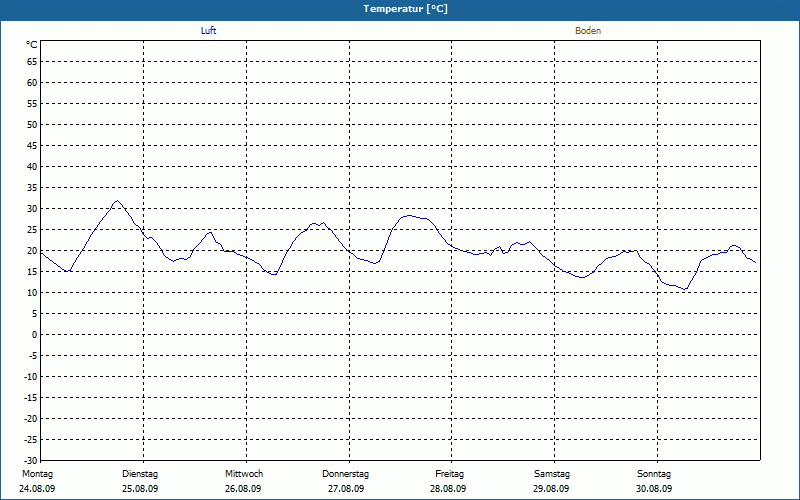Click the 50 axis value

point(32,124)
